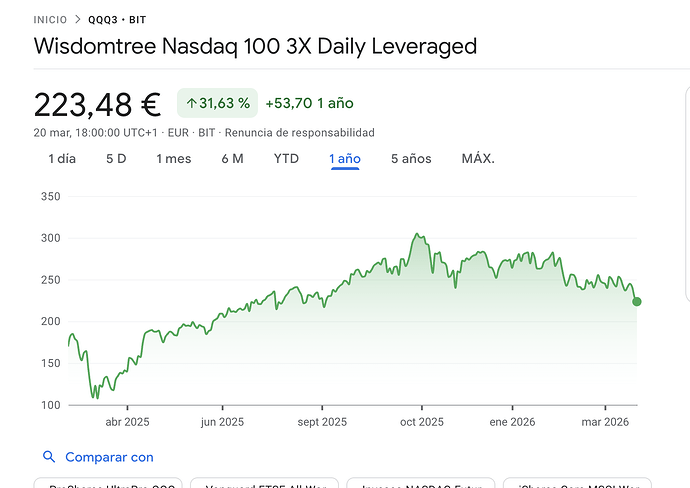Select the 1 día time range
Image resolution: width=690 pixels, height=488 pixels.
[x=62, y=158]
